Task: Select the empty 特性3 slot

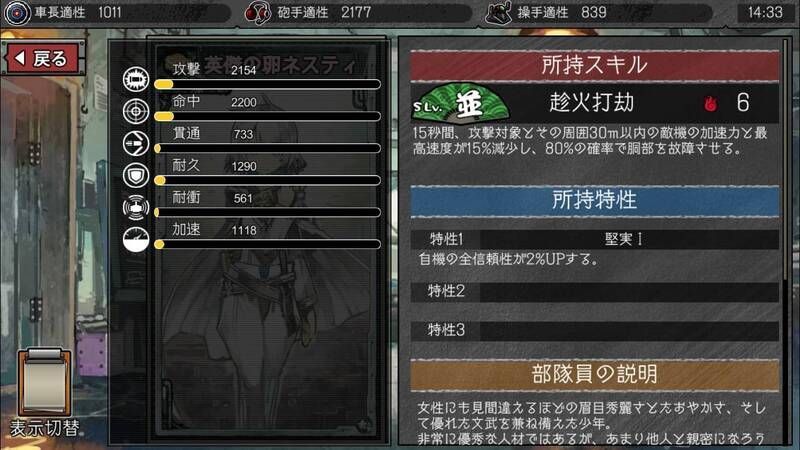Action: point(594,331)
